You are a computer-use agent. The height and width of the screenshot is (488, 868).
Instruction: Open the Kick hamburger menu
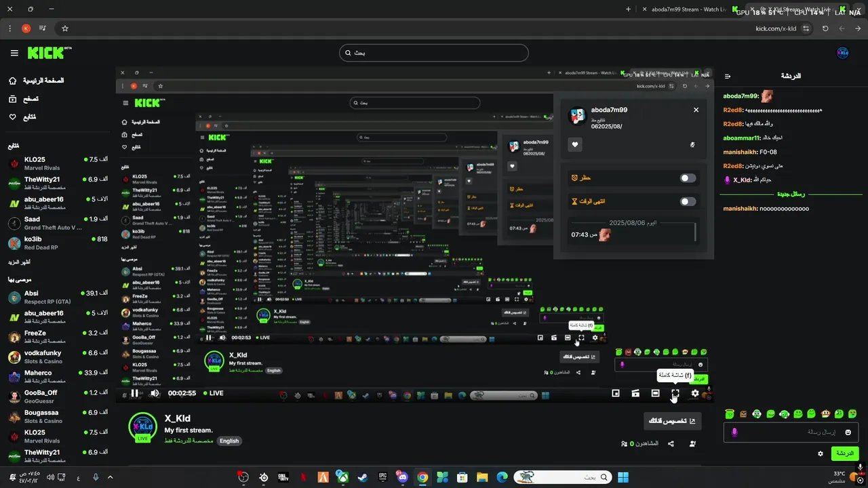[x=14, y=53]
